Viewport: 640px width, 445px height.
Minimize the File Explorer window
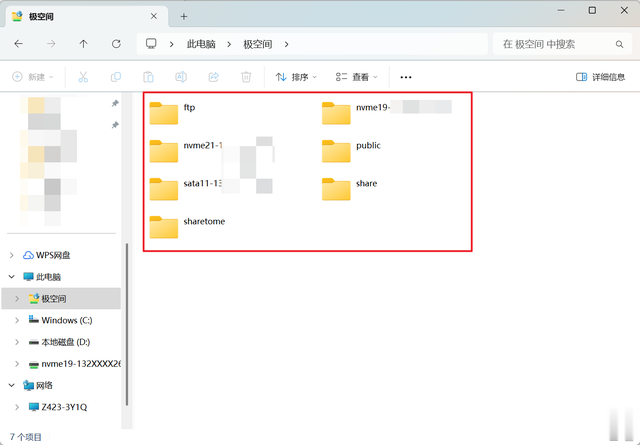click(561, 11)
